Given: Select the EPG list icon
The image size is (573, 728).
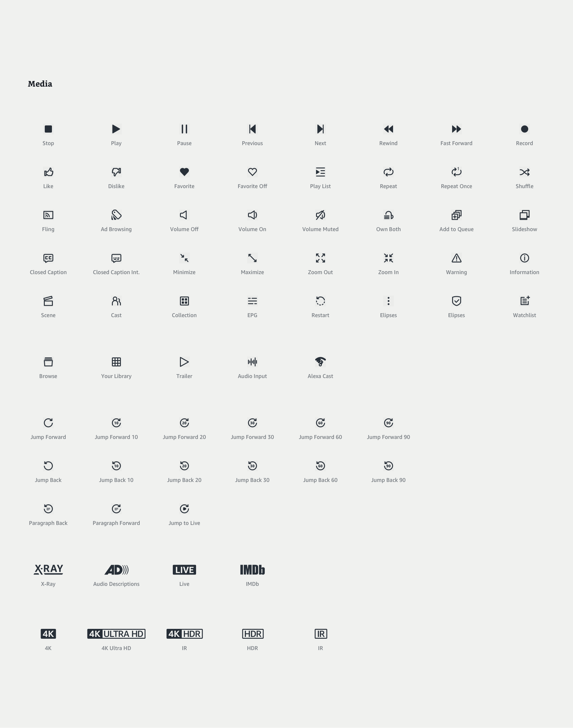Looking at the screenshot, I should click(x=252, y=301).
